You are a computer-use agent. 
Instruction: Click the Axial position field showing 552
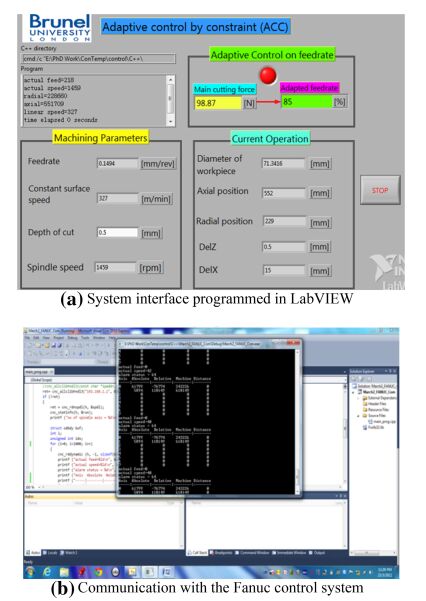click(284, 193)
